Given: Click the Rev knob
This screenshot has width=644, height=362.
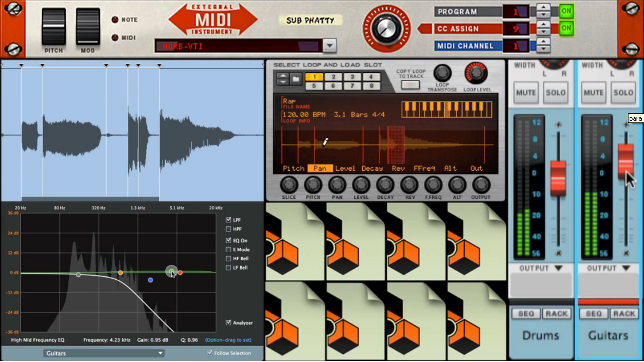Looking at the screenshot, I should pos(409,185).
